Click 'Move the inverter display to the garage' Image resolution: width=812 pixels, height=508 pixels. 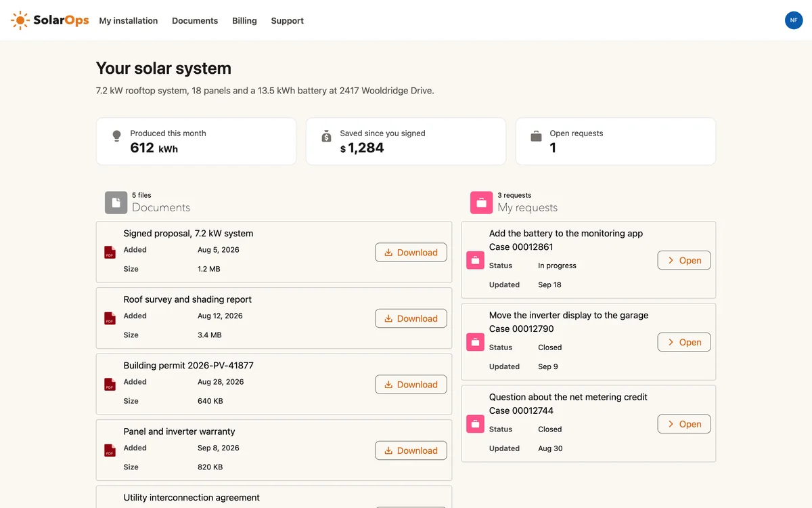[568, 315]
